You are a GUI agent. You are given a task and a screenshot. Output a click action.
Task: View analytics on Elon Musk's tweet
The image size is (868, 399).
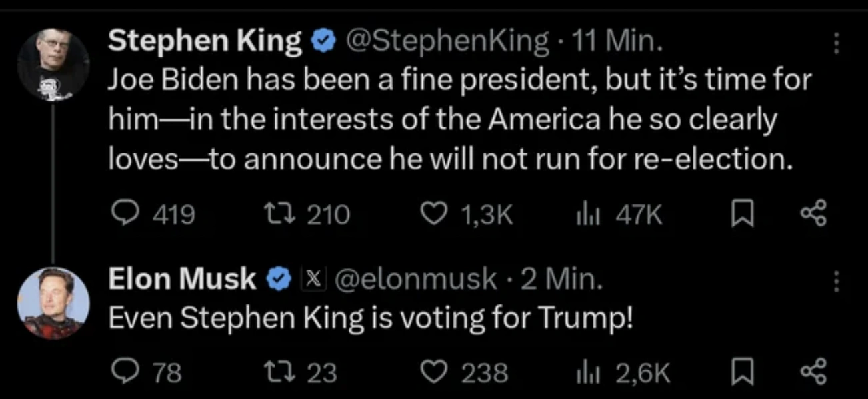[x=585, y=372]
